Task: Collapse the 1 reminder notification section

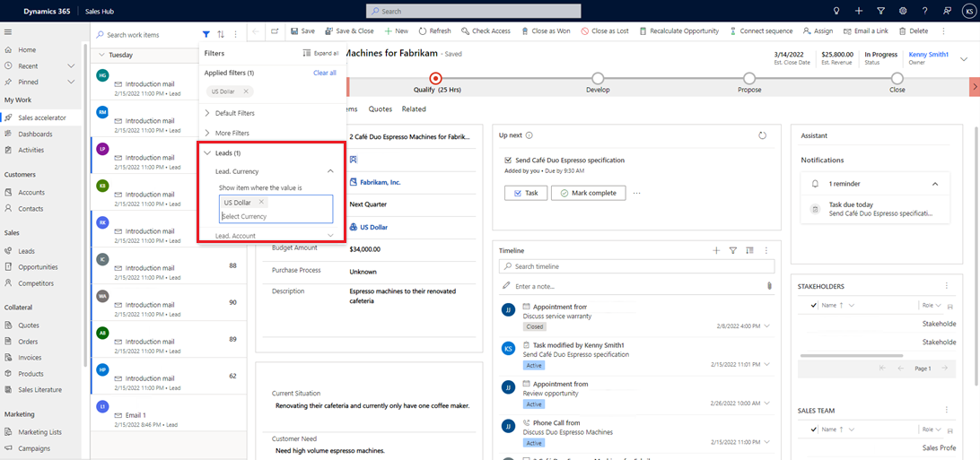Action: (x=935, y=184)
